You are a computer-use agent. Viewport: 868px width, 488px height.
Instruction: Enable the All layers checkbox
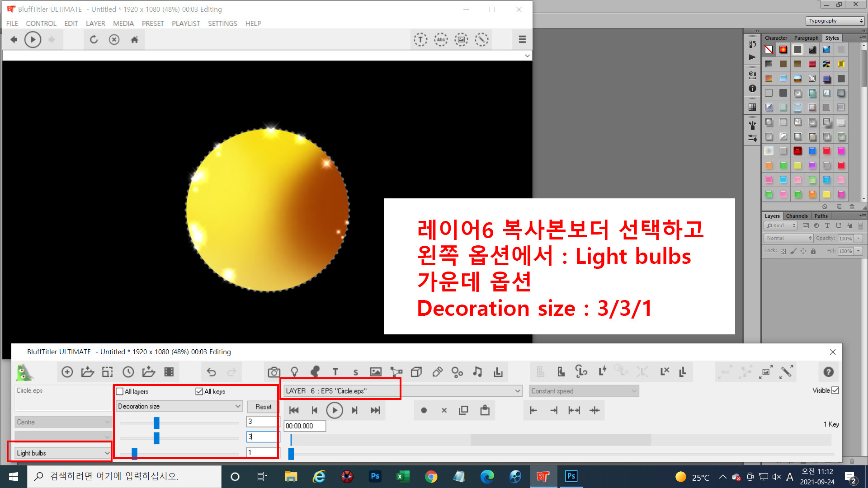coord(120,391)
